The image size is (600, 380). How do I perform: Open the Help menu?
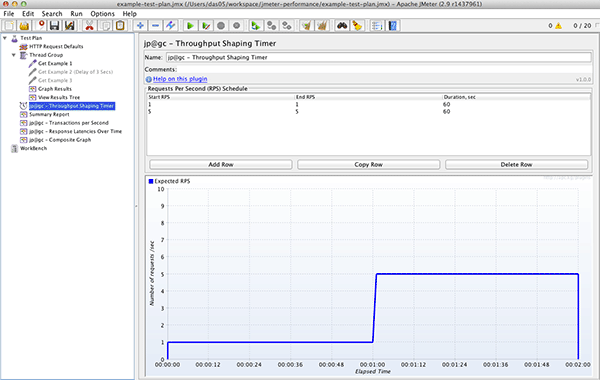tap(129, 13)
